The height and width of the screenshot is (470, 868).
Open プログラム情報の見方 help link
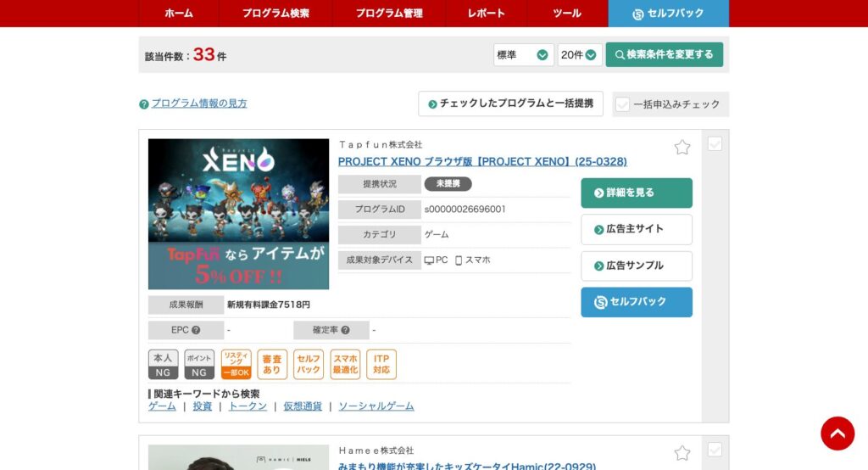pyautogui.click(x=199, y=104)
